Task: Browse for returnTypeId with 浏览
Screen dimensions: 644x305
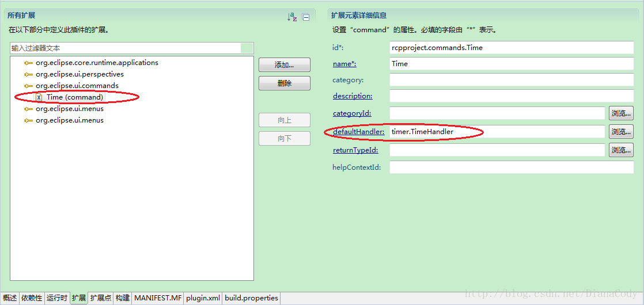Action: click(621, 150)
